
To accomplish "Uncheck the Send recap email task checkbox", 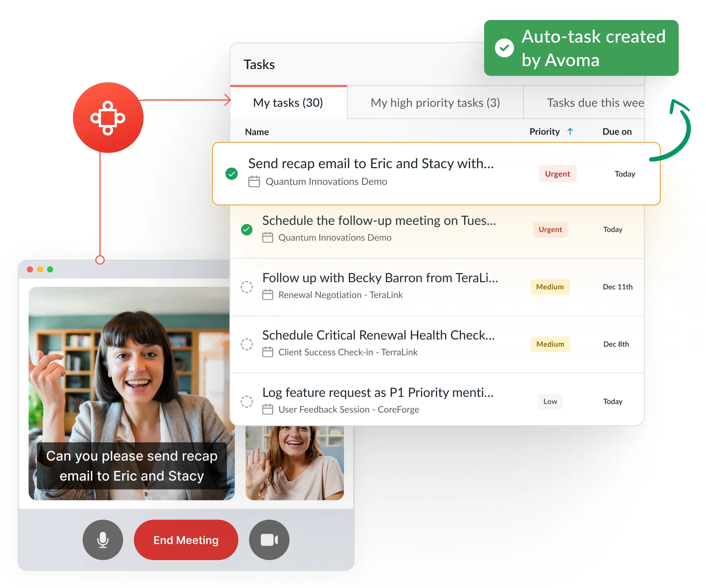I will click(x=232, y=174).
